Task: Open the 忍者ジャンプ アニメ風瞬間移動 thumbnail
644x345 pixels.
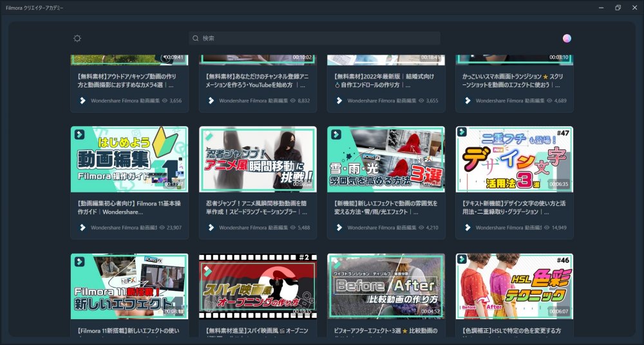Action: click(258, 160)
